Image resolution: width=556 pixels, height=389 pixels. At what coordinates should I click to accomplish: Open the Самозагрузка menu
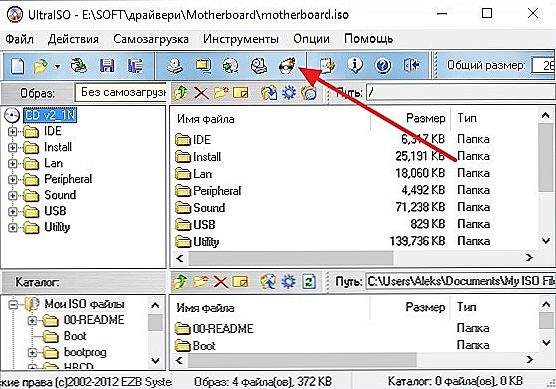(x=151, y=39)
